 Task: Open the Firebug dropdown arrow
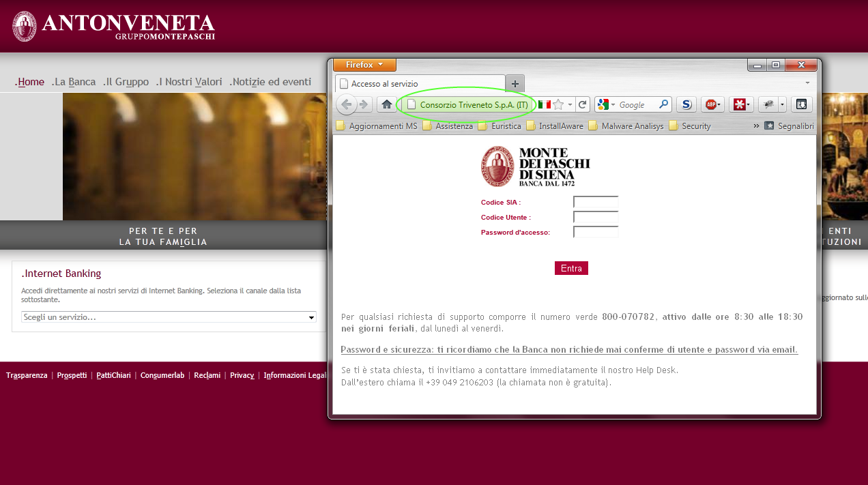tap(782, 104)
